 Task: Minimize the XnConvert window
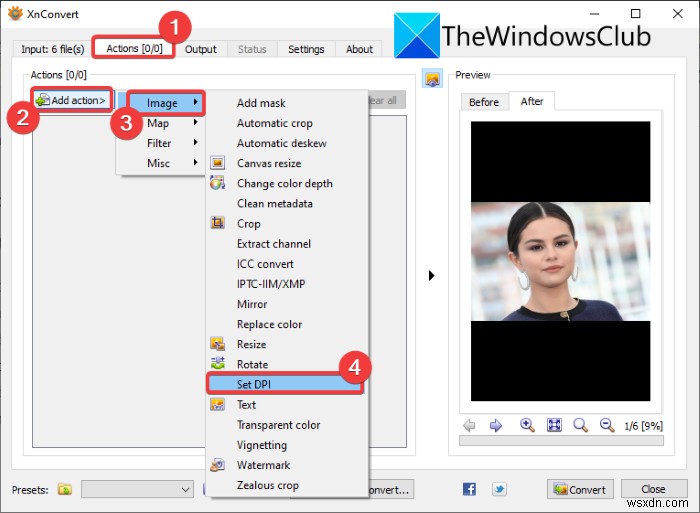(x=594, y=14)
